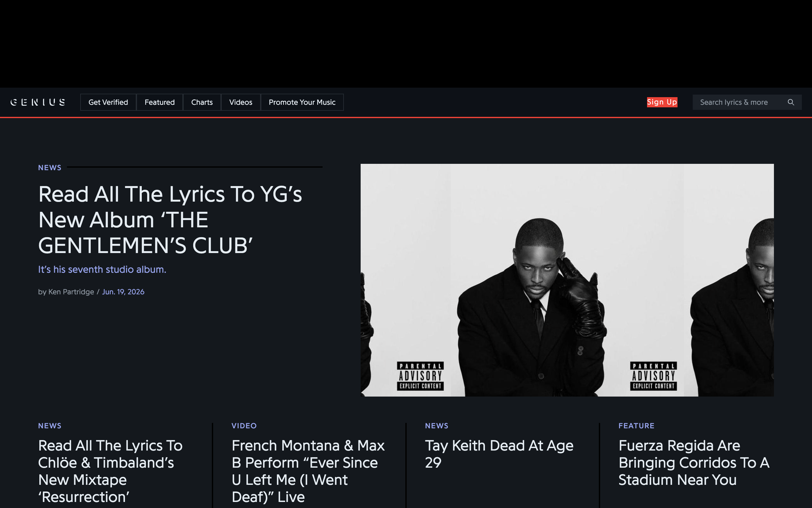
Task: Open the Tay Keith article headline
Action: (x=499, y=454)
